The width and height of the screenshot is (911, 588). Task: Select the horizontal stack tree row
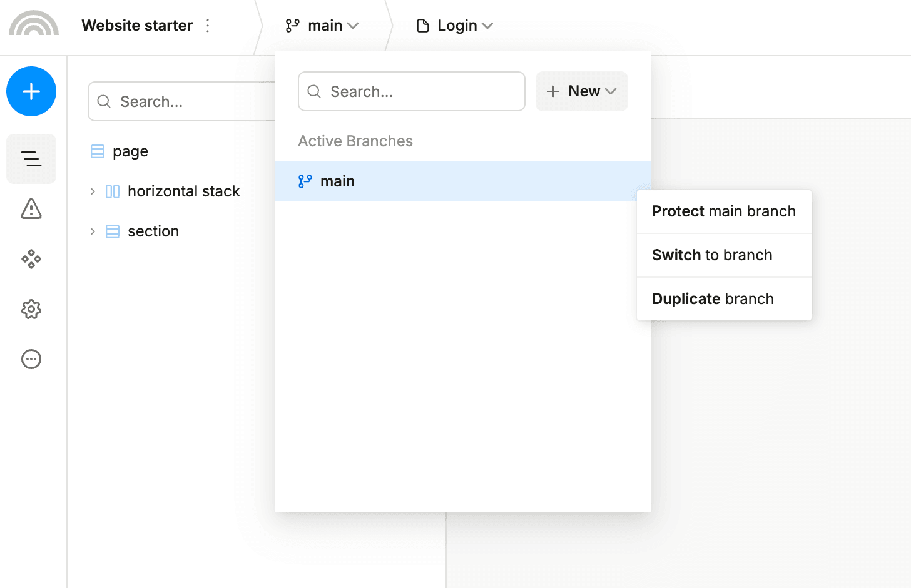click(171, 191)
